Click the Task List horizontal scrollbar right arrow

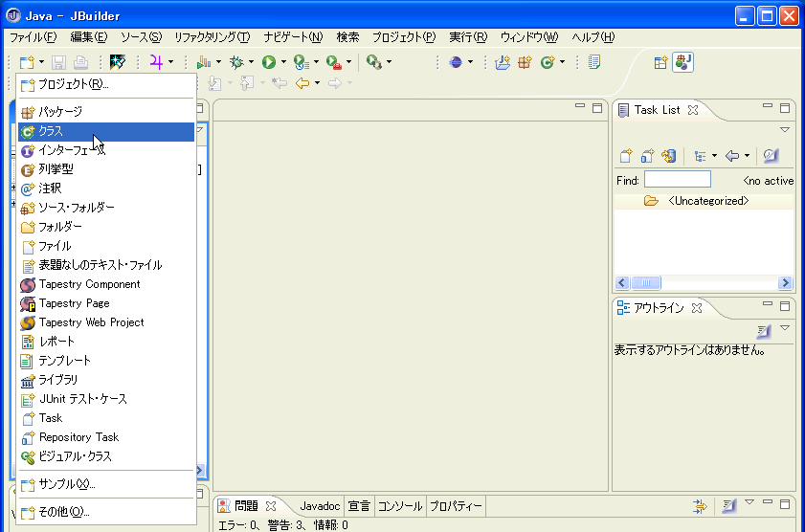pos(786,283)
